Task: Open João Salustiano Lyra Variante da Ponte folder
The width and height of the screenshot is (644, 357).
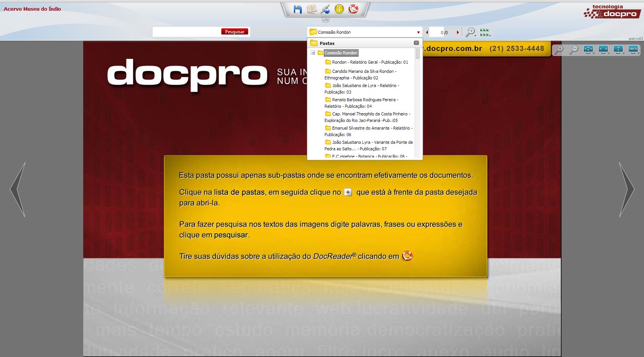Action: [369, 145]
